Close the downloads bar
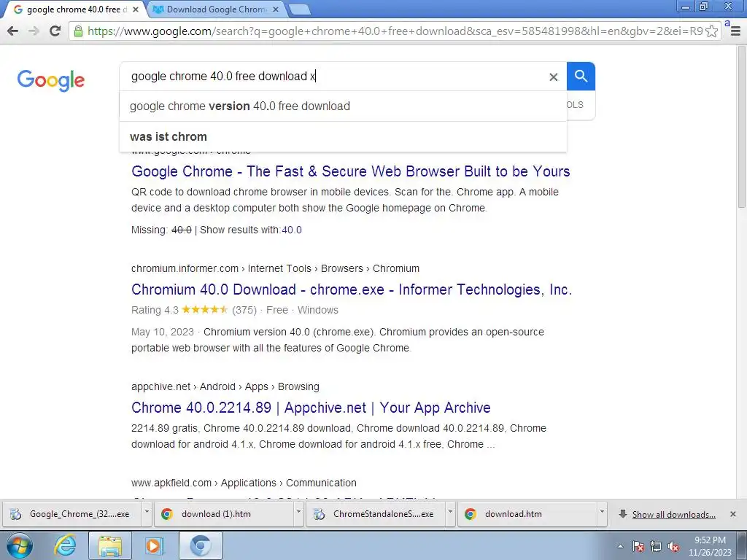Viewport: 747px width, 560px height. (x=733, y=514)
